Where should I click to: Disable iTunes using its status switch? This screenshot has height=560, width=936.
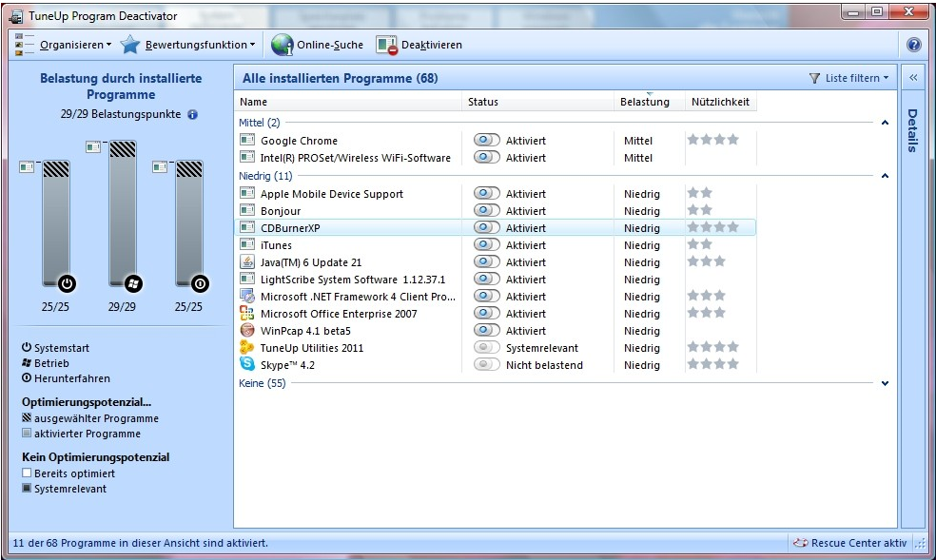(486, 245)
